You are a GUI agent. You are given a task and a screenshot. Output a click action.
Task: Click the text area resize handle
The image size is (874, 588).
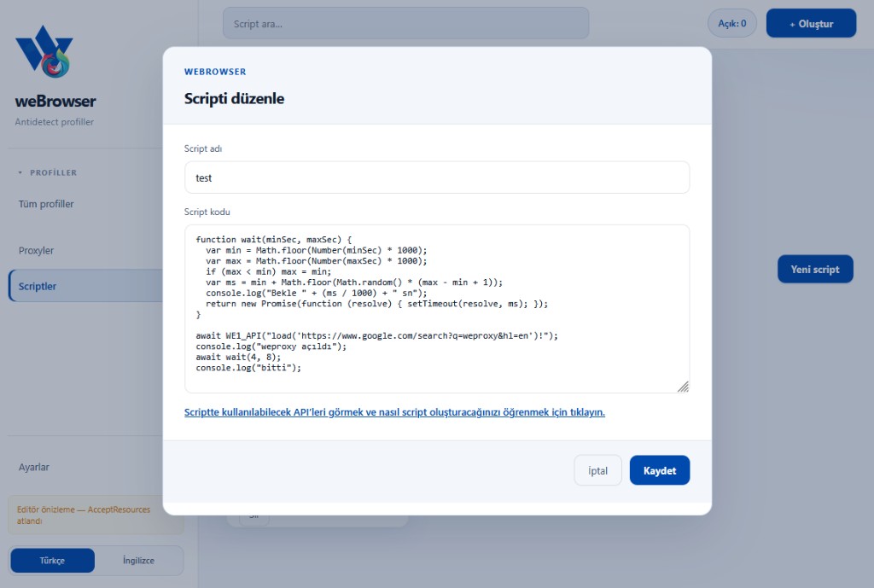pyautogui.click(x=684, y=387)
